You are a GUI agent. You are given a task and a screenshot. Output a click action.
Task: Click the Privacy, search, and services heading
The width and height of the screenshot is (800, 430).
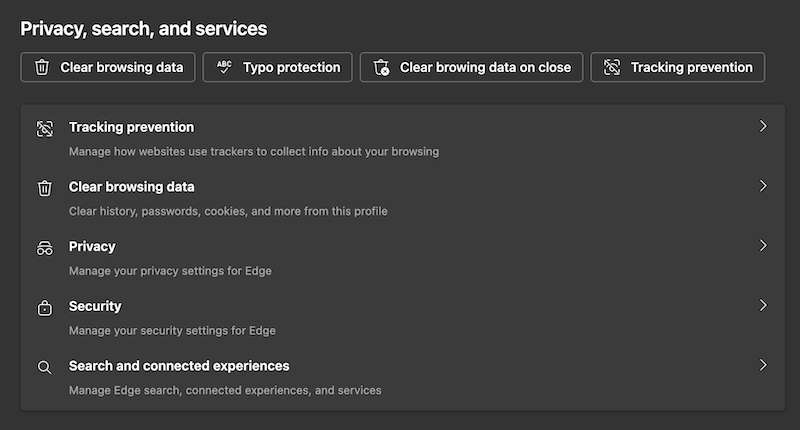pyautogui.click(x=144, y=29)
